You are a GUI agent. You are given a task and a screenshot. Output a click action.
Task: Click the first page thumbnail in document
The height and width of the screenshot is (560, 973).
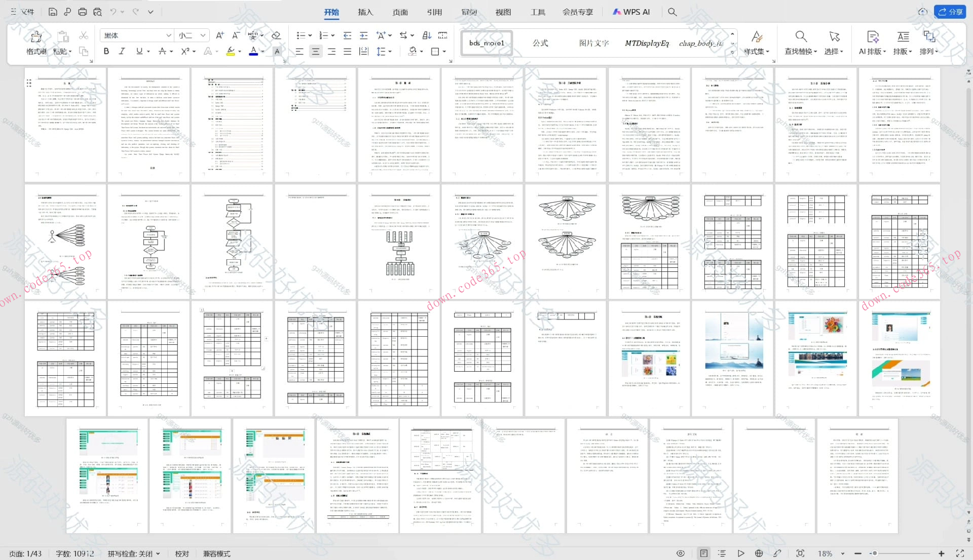[66, 125]
